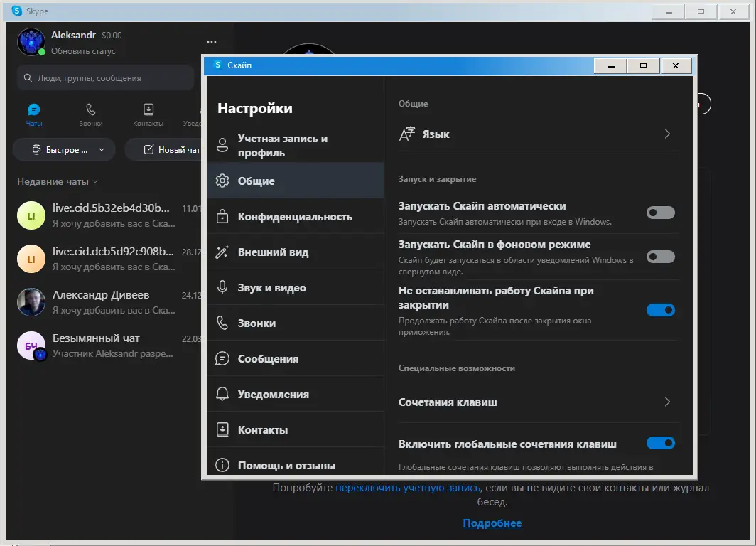
Task: Switch to the Calls (Звонки) tab
Action: coord(91,114)
